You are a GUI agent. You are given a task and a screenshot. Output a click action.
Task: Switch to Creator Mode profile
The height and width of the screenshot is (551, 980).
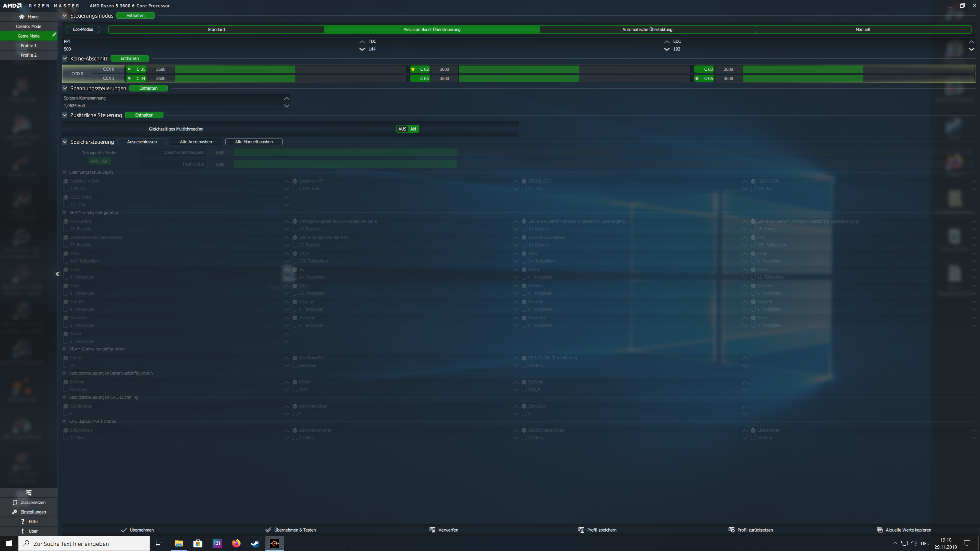pyautogui.click(x=29, y=26)
